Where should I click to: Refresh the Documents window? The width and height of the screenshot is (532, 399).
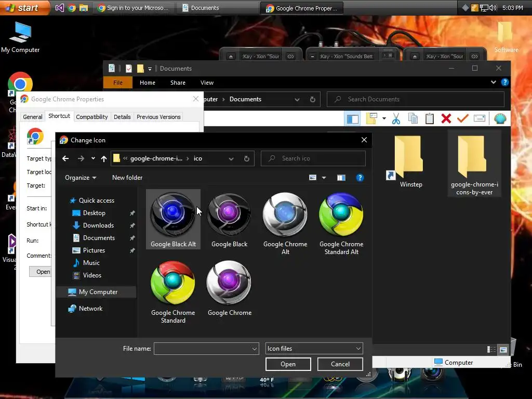[x=312, y=99]
